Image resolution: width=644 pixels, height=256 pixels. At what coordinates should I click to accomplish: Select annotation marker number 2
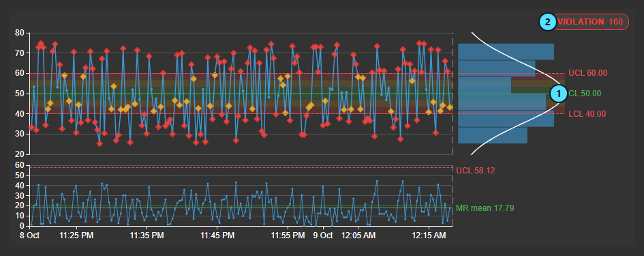tap(547, 22)
